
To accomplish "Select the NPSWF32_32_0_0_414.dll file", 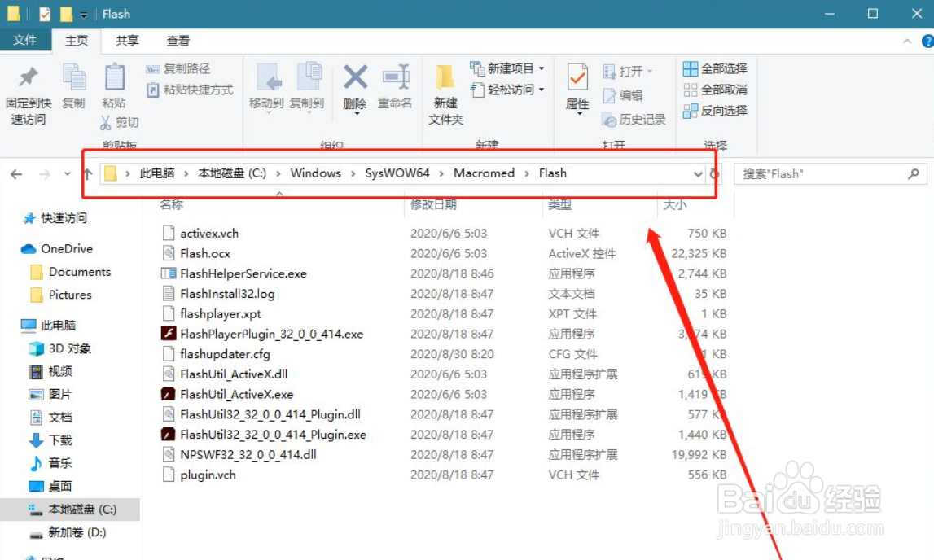I will (239, 455).
